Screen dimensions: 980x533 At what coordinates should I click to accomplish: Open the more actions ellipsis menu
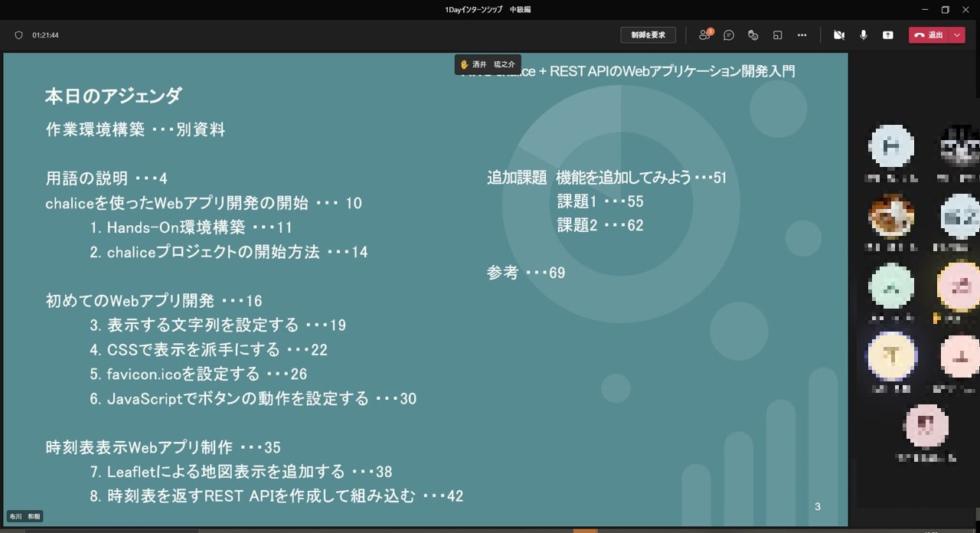click(x=802, y=35)
